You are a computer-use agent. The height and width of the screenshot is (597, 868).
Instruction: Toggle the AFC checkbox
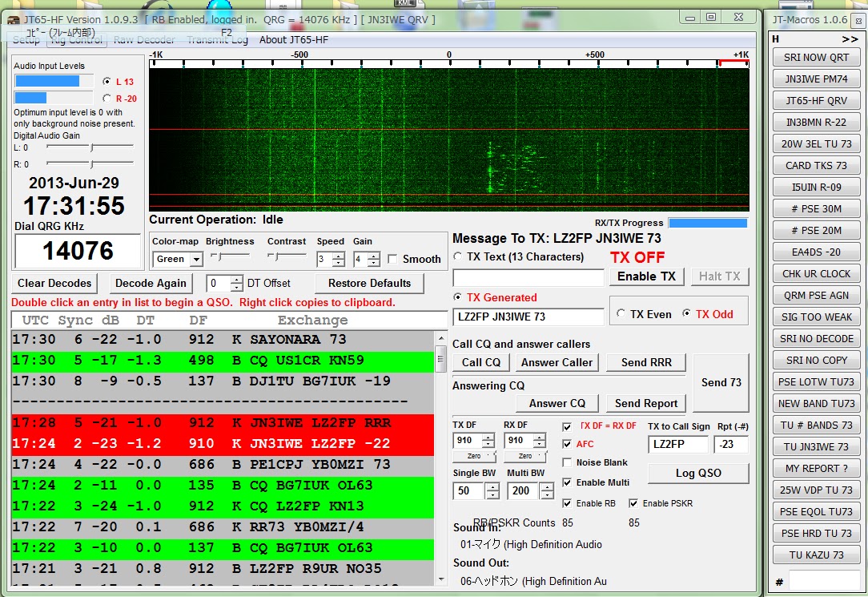pyautogui.click(x=567, y=444)
